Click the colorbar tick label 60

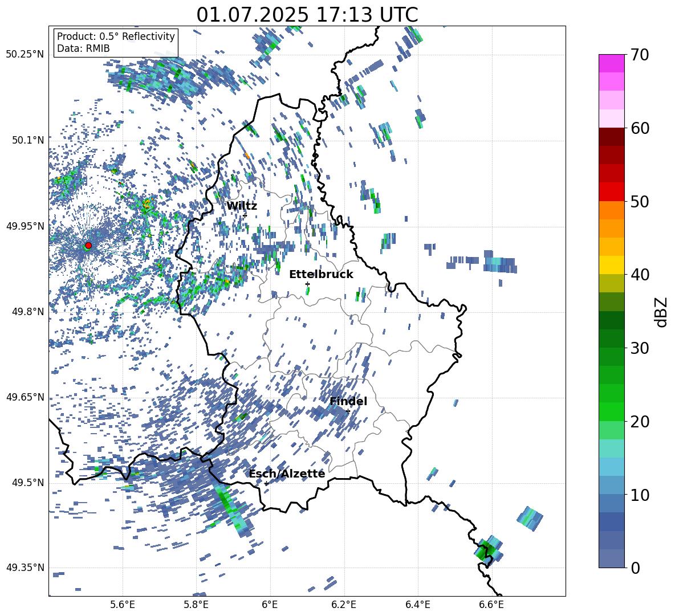tap(640, 128)
